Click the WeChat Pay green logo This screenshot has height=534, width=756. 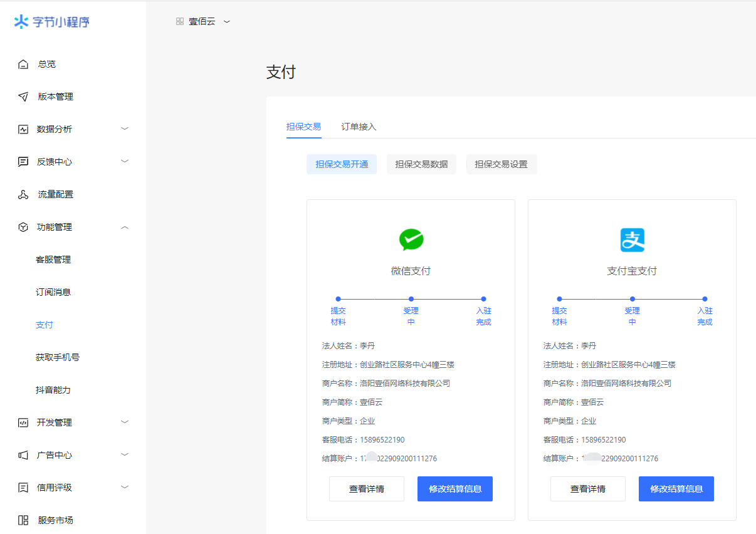[x=411, y=239]
